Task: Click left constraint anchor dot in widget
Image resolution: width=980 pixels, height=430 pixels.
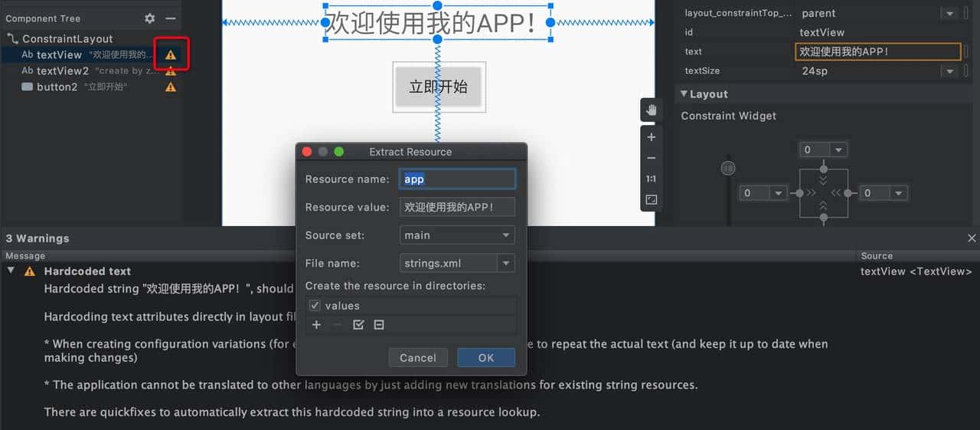Action: click(799, 193)
